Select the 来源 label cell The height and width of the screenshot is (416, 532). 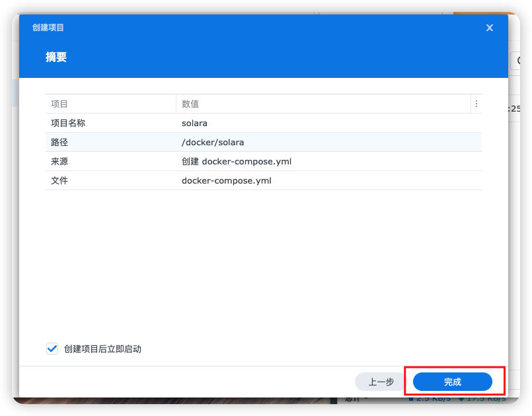click(59, 161)
